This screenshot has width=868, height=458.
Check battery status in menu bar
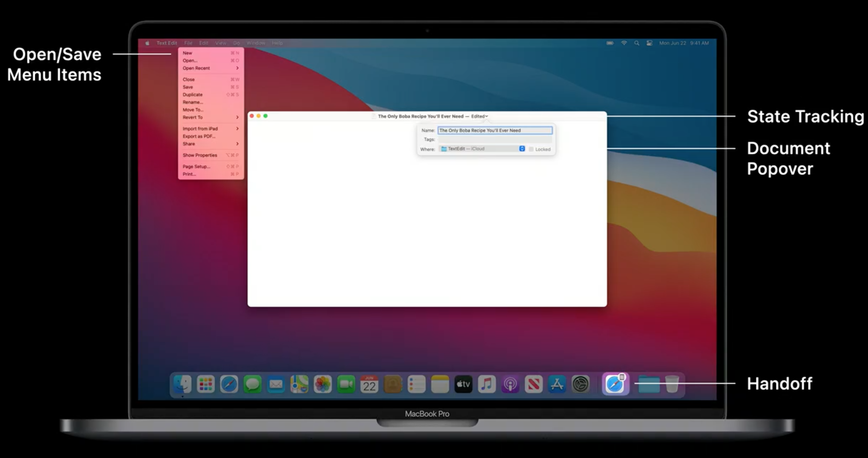[610, 43]
